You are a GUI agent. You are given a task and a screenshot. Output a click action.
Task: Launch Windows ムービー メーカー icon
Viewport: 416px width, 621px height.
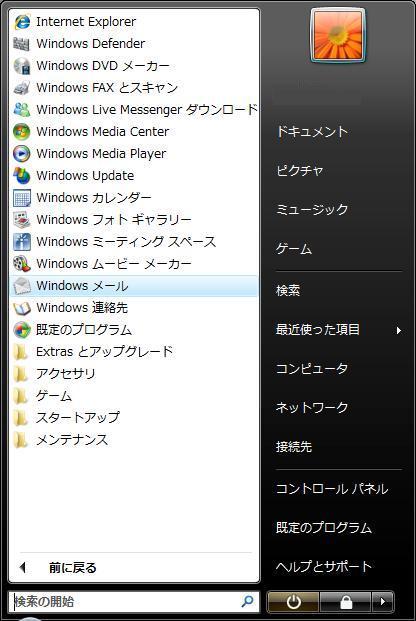pyautogui.click(x=22, y=264)
